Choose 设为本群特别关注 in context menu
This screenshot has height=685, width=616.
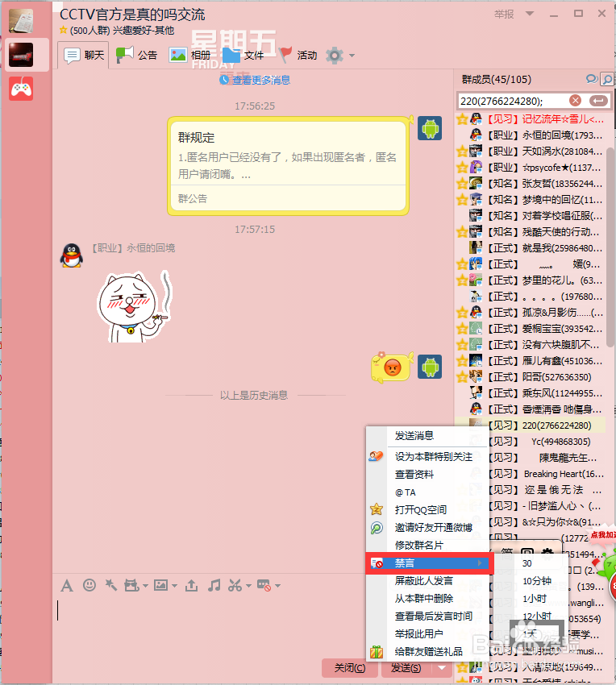click(434, 456)
